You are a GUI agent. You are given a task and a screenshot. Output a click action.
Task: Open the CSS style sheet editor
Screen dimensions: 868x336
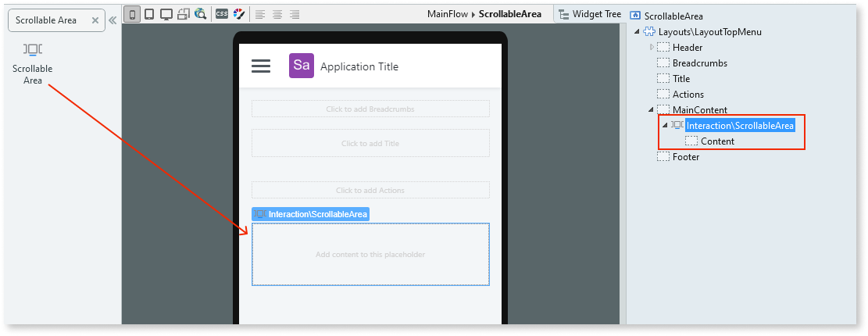(222, 14)
